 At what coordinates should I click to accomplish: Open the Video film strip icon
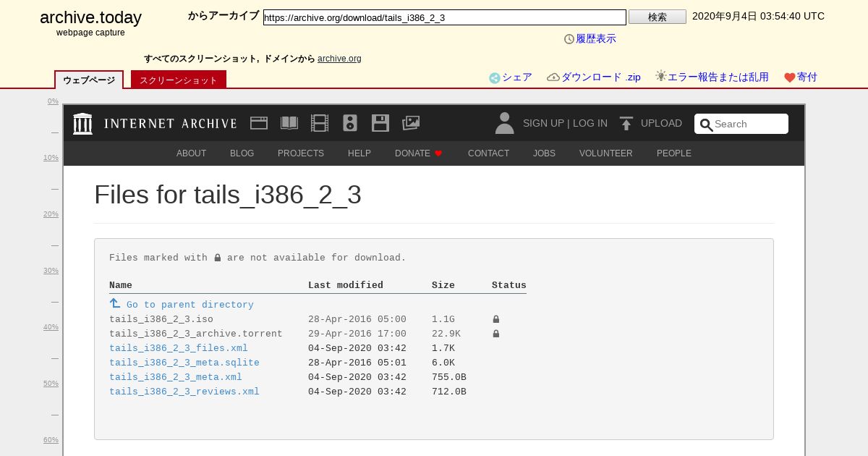coord(320,123)
